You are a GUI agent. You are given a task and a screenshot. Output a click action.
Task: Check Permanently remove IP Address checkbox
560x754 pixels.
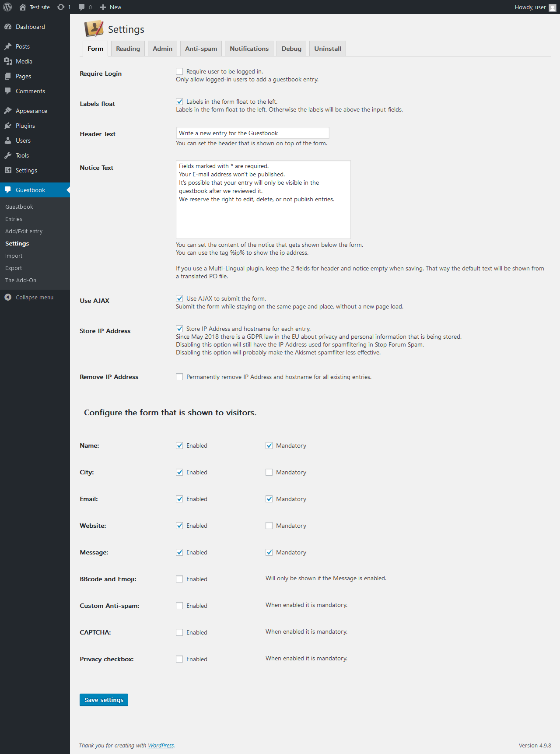point(179,377)
